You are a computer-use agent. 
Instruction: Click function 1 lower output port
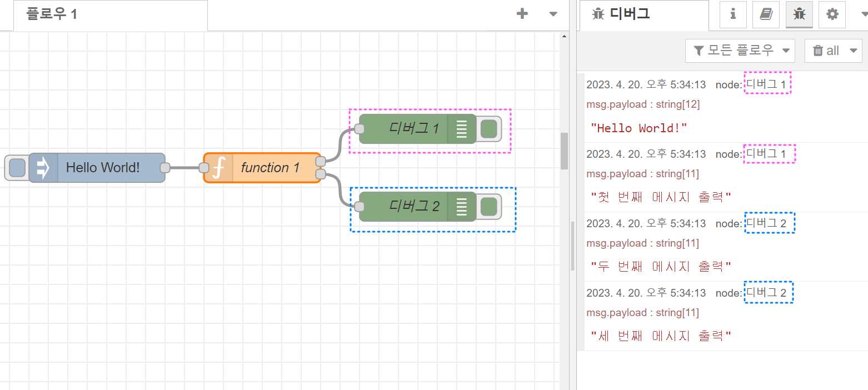click(x=320, y=174)
